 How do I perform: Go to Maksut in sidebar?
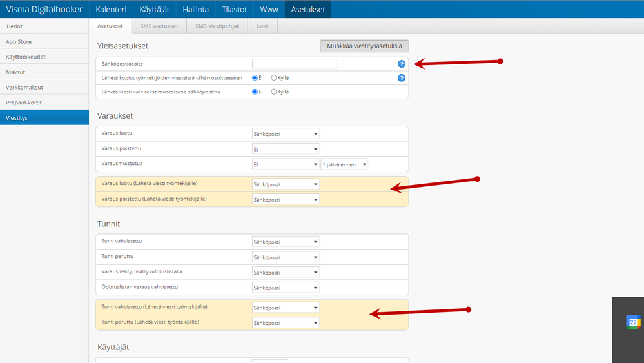44,72
